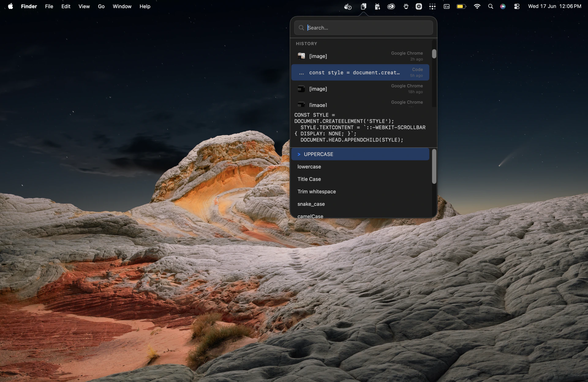Image resolution: width=588 pixels, height=382 pixels.
Task: Apply the lowercase transformation
Action: 360,167
